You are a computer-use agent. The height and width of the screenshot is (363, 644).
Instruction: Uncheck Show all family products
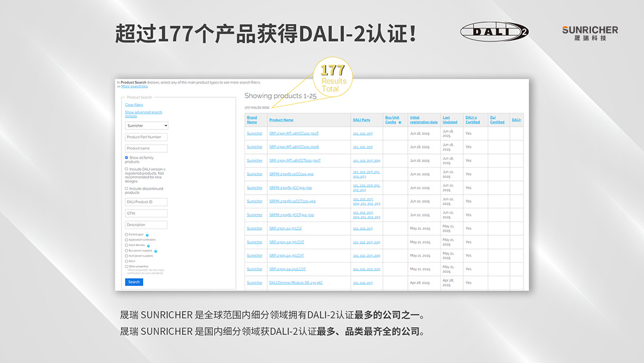pos(126,157)
